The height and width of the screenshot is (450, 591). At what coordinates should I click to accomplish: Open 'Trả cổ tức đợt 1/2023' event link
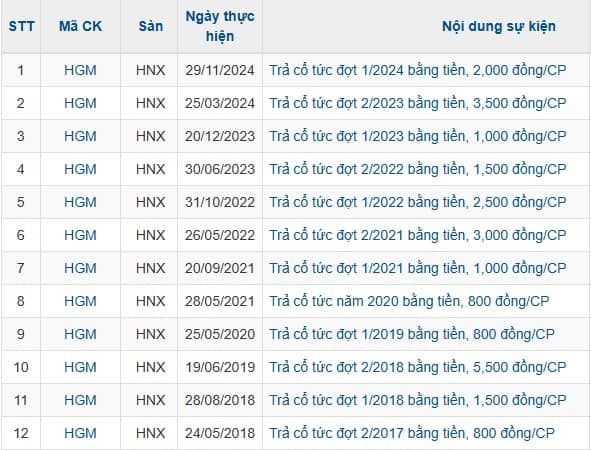click(x=418, y=136)
